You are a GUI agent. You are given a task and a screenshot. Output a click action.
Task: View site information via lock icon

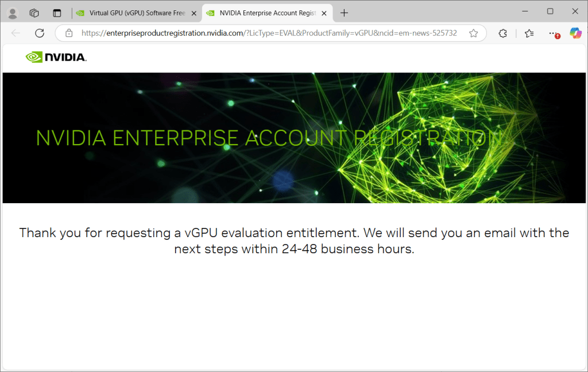69,33
